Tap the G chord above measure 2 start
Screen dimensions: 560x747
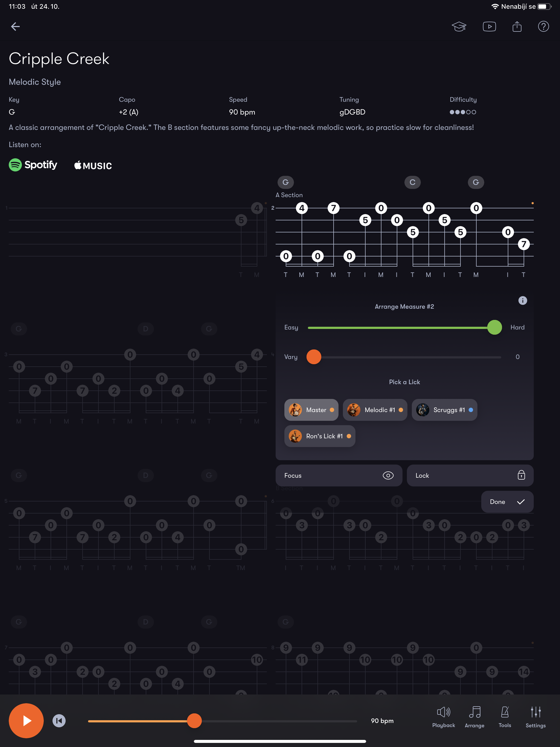click(285, 182)
